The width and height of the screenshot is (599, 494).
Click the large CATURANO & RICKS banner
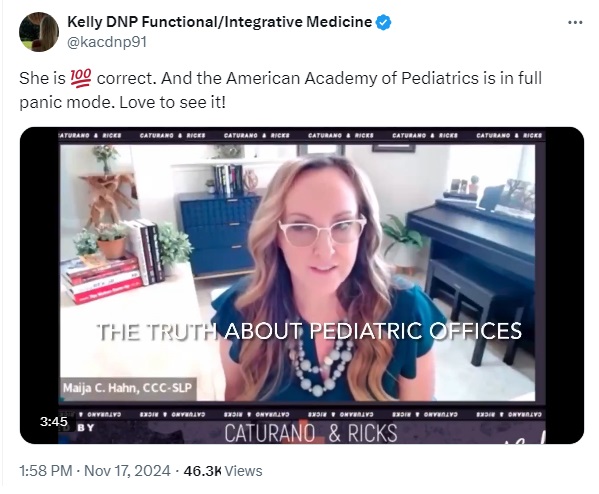311,433
